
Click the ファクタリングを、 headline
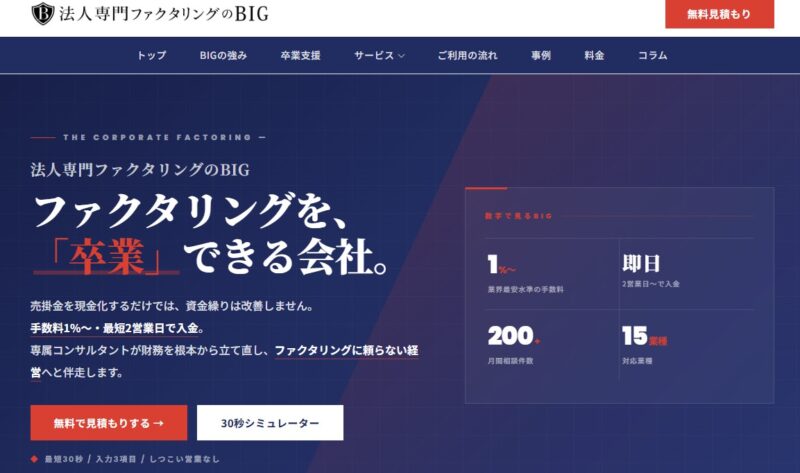click(191, 210)
